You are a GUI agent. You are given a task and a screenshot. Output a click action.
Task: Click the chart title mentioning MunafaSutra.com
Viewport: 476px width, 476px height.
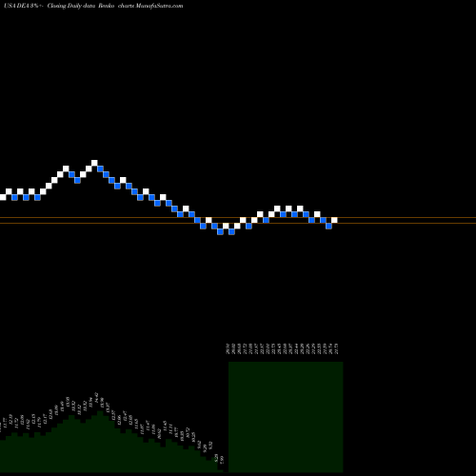[93, 6]
